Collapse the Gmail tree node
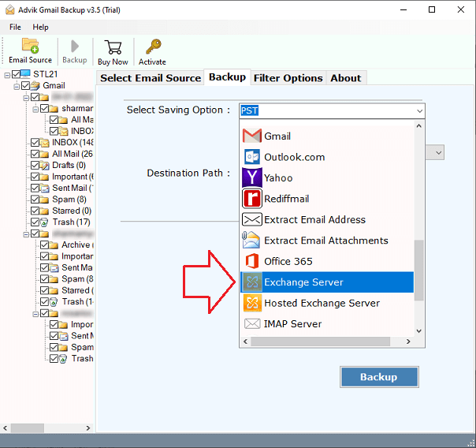Screen dimensions: 476x448 (x=17, y=87)
